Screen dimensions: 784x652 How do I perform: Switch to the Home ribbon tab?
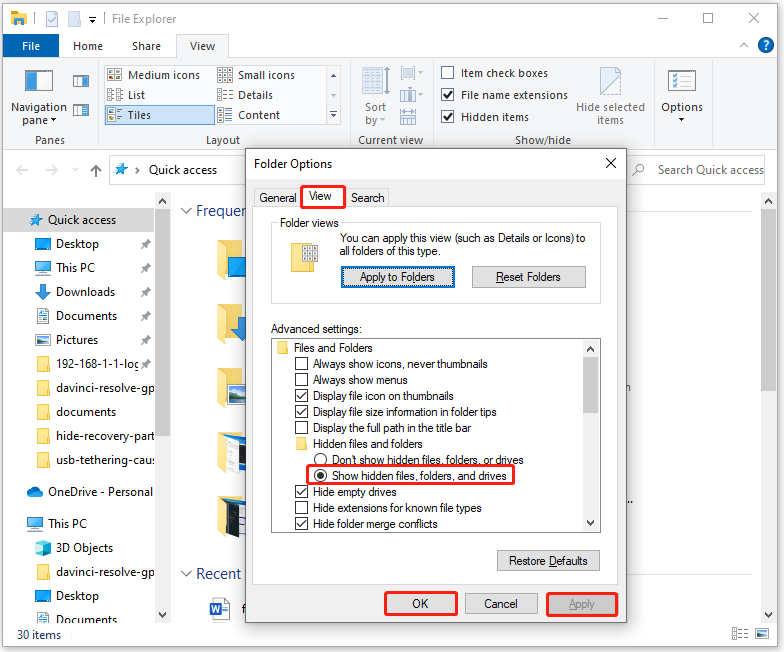pyautogui.click(x=88, y=46)
